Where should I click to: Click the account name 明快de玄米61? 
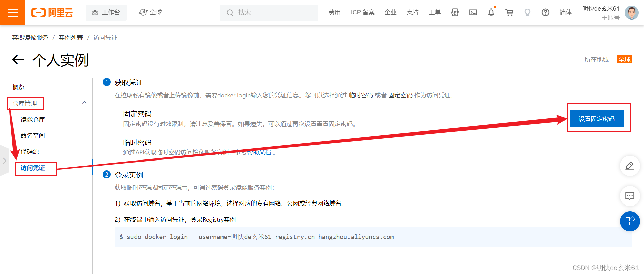click(x=601, y=9)
